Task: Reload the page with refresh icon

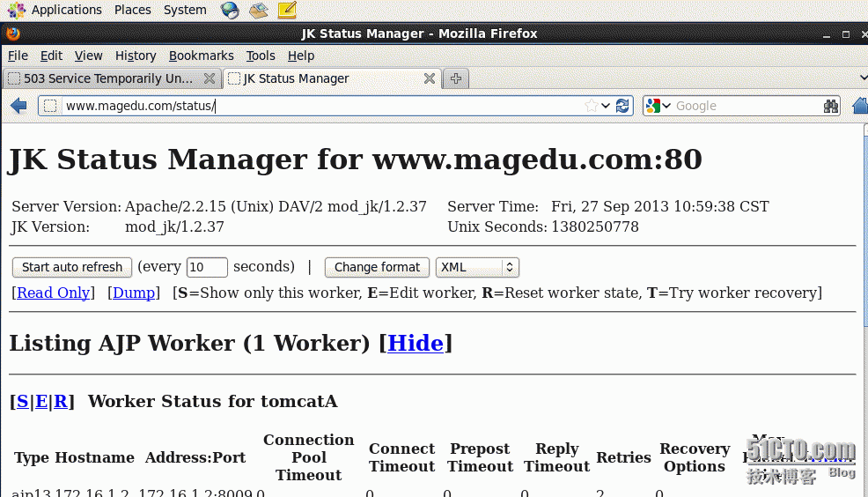Action: point(622,106)
